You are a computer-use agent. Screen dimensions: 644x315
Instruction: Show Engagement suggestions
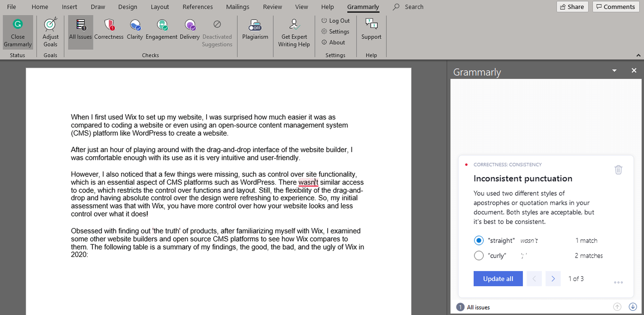coord(161,29)
